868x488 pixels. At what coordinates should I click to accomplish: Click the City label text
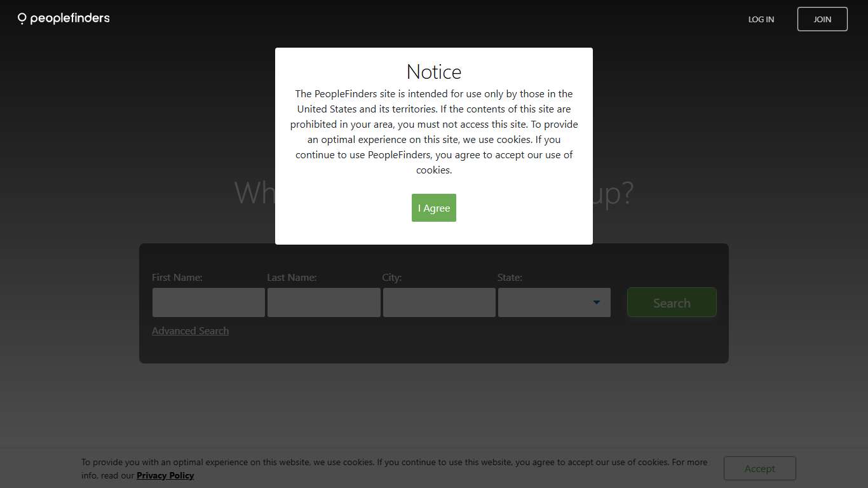click(392, 277)
